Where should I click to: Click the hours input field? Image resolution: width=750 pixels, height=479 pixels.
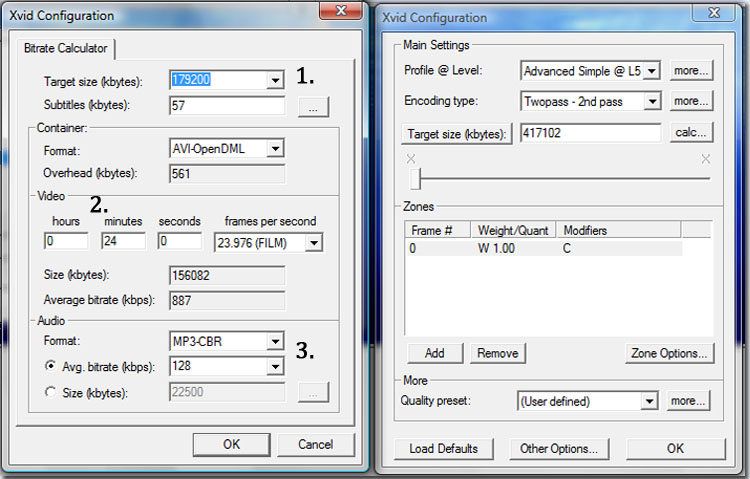66,241
